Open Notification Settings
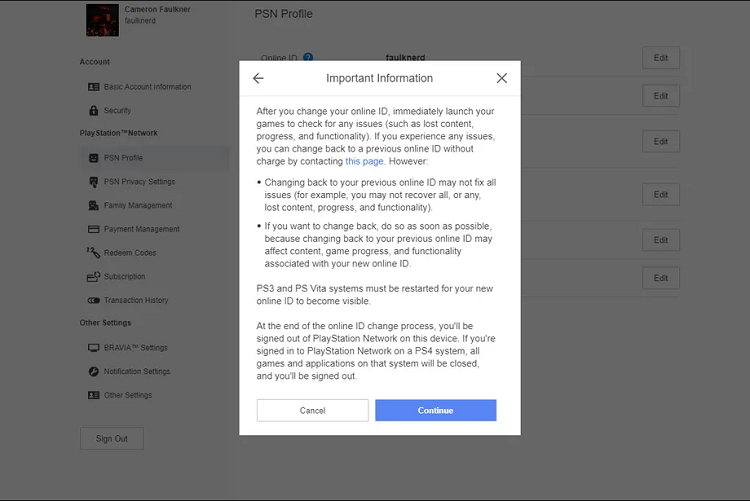This screenshot has height=501, width=750. coord(137,371)
